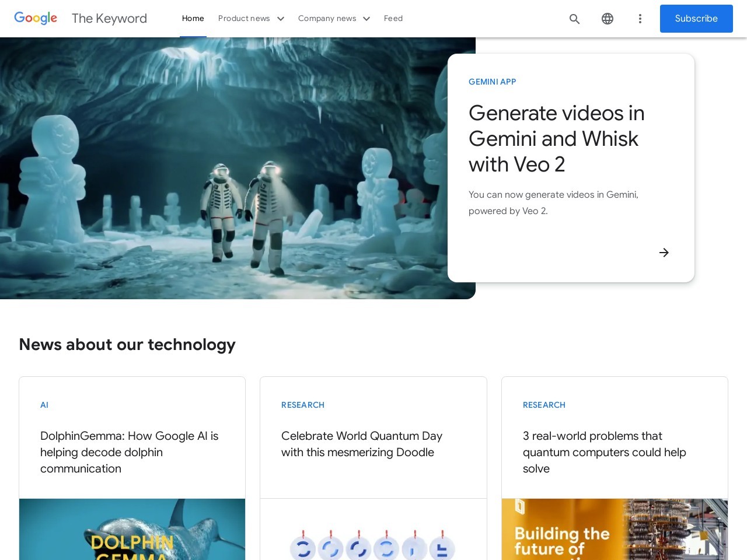Click the Google logo

[36, 18]
